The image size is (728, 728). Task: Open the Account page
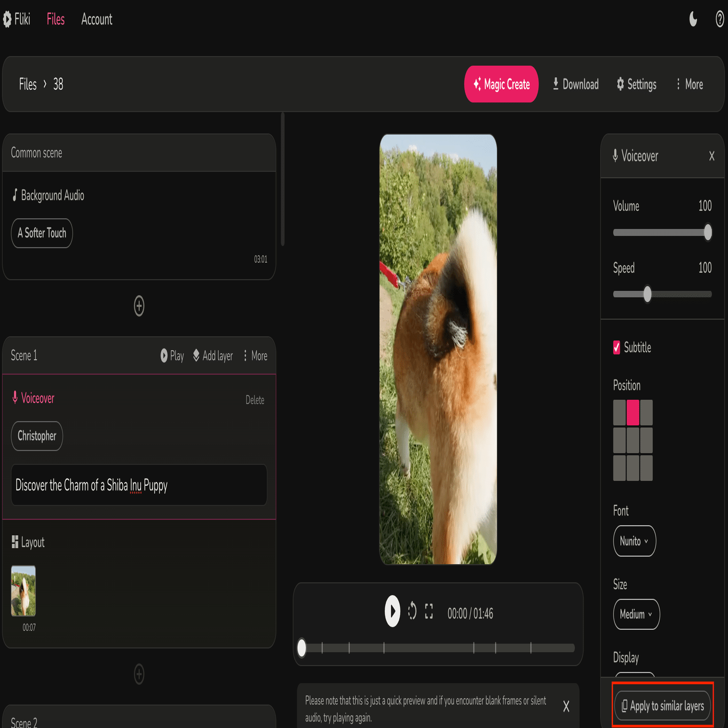click(97, 20)
